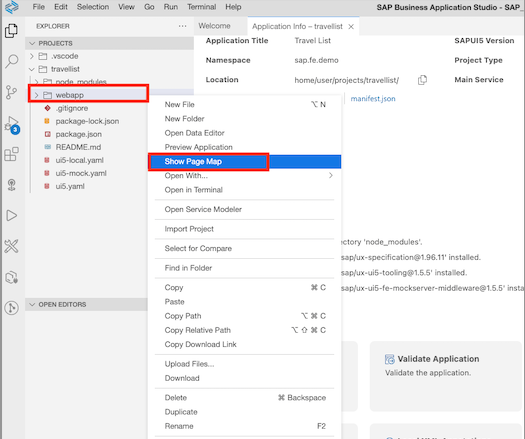Open the View menu
The image size is (525, 439).
coord(126,7)
